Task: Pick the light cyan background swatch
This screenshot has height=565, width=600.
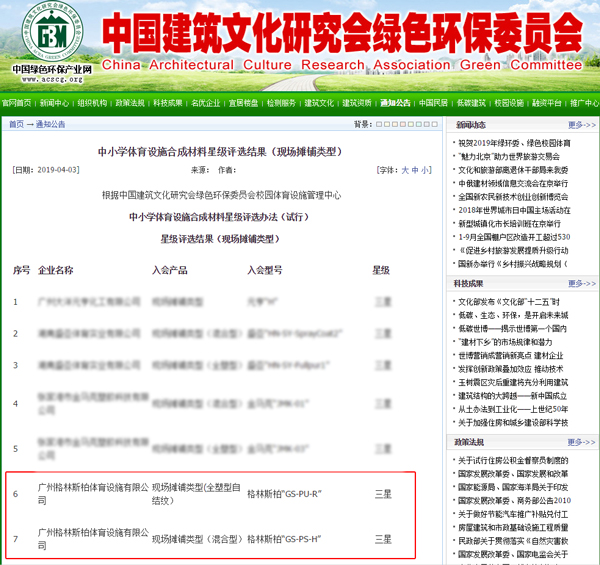Action: tap(419, 124)
